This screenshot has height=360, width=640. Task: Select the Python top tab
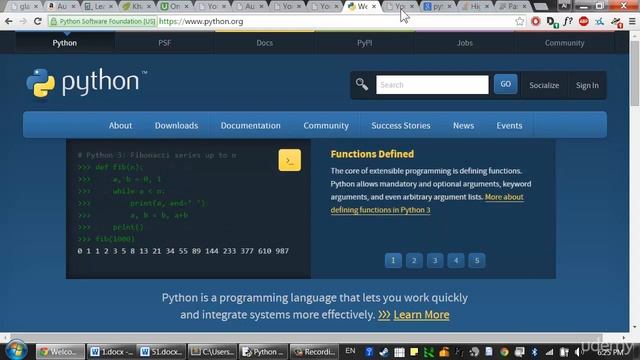pyautogui.click(x=64, y=43)
